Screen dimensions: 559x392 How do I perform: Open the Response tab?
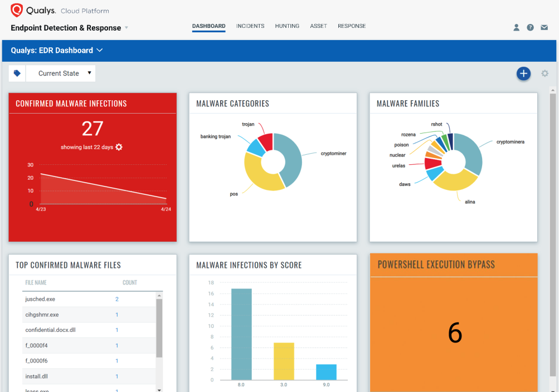pyautogui.click(x=352, y=26)
